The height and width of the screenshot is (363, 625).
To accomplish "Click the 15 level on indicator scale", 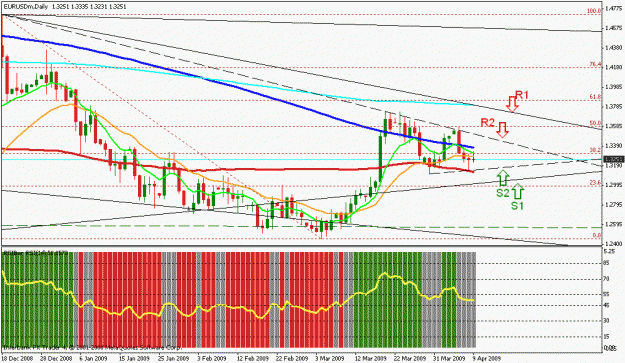I will point(607,336).
